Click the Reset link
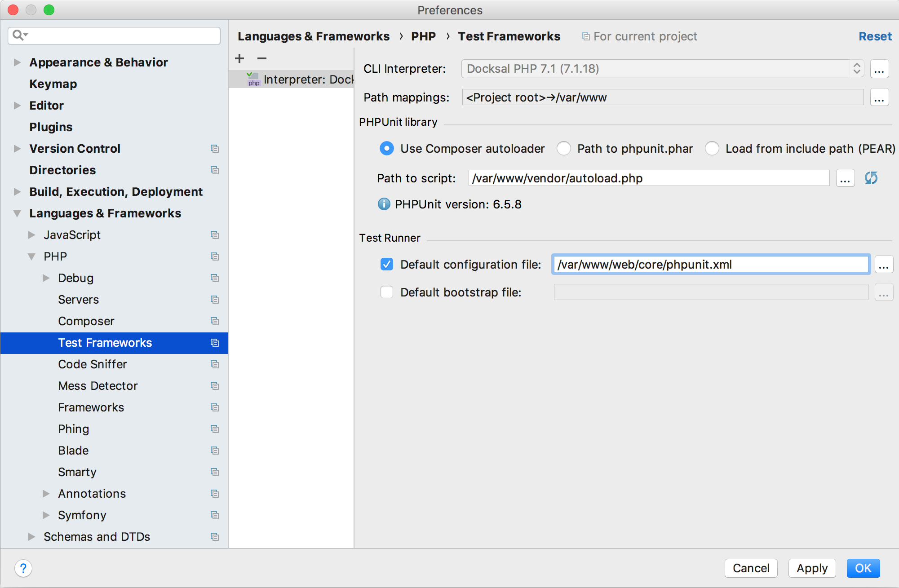 875,36
